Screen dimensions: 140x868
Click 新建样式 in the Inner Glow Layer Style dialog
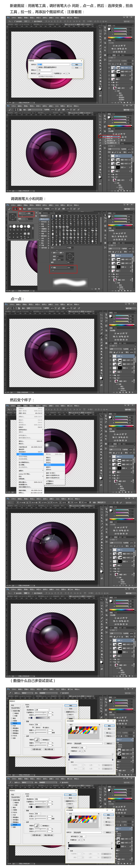[71, 712]
